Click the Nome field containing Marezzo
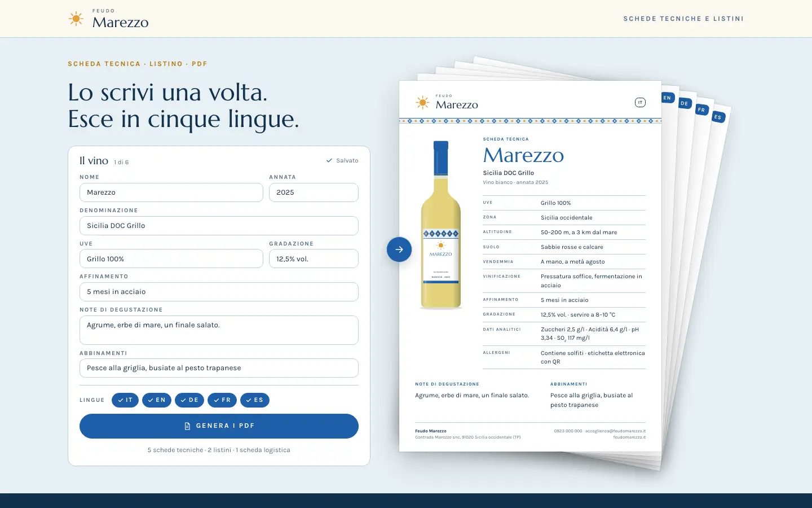 (171, 192)
